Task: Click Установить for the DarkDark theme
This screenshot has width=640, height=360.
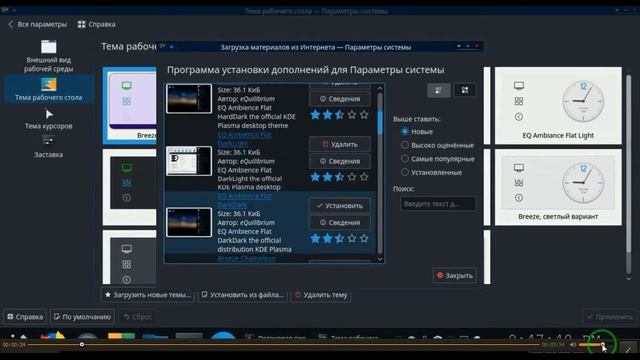Action: pyautogui.click(x=340, y=206)
